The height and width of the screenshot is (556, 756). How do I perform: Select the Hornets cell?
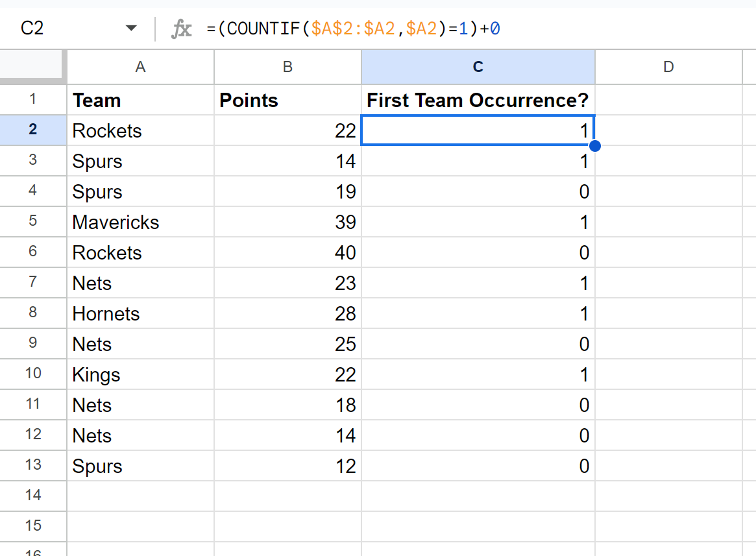pyautogui.click(x=140, y=313)
